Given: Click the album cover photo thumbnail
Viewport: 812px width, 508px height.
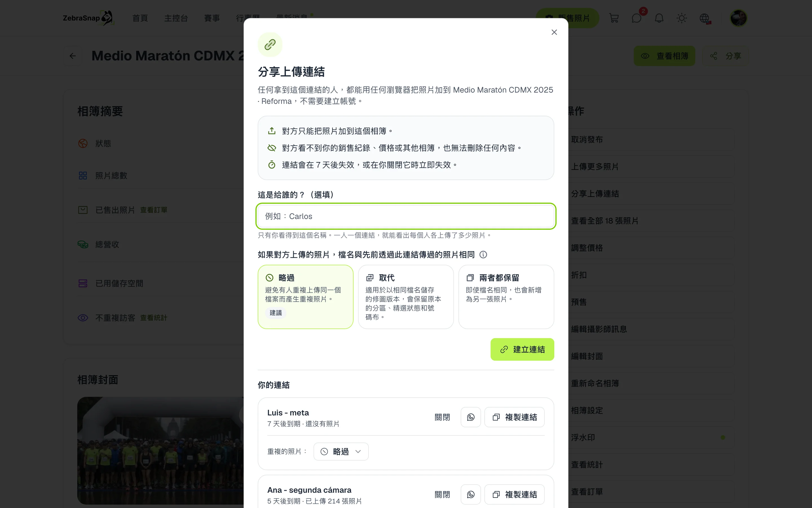Looking at the screenshot, I should point(161,450).
